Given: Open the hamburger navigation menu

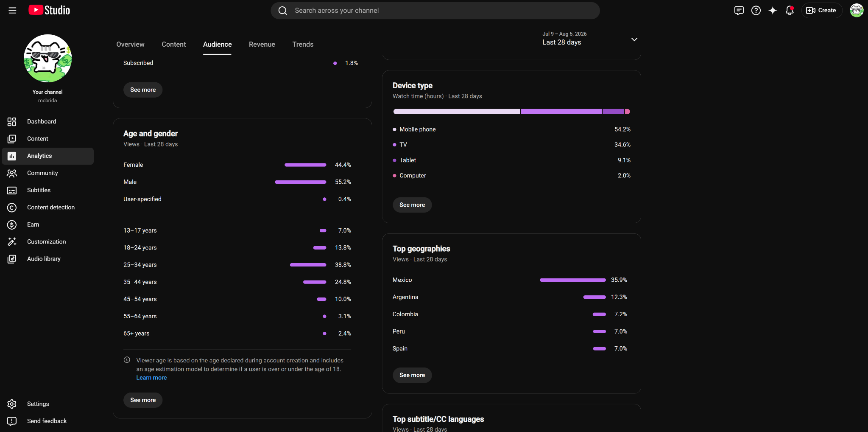Looking at the screenshot, I should [12, 10].
